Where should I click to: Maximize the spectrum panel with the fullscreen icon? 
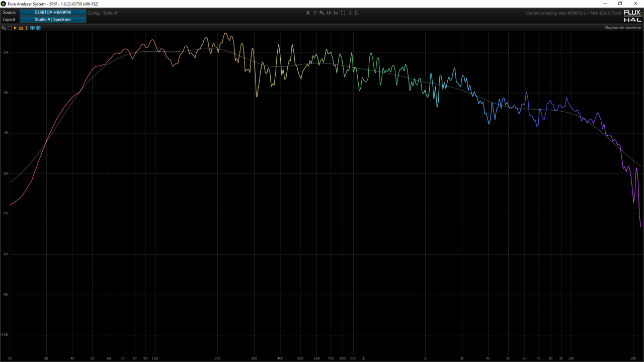(x=10, y=28)
